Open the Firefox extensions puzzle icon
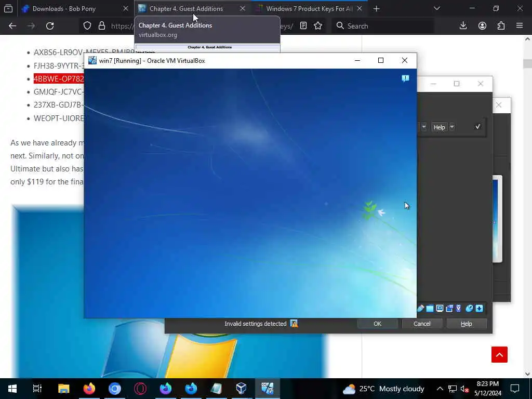The height and width of the screenshot is (399, 532). click(x=501, y=26)
